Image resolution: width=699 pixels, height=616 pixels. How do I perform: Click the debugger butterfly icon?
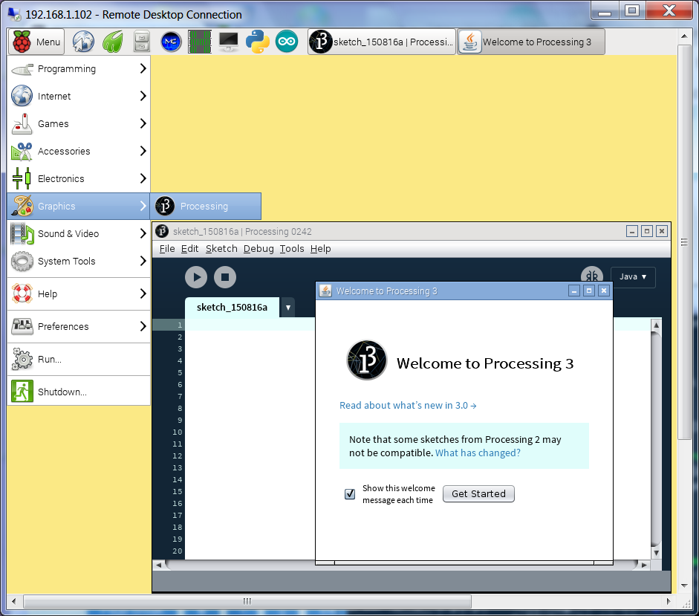(591, 277)
